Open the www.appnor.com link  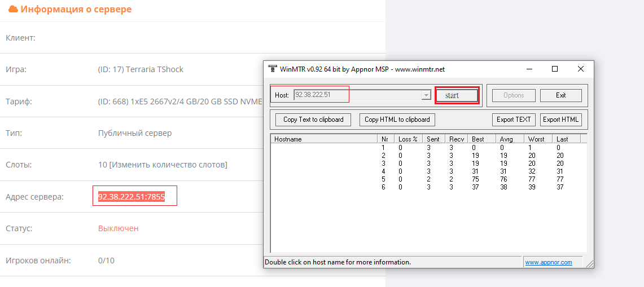point(548,262)
